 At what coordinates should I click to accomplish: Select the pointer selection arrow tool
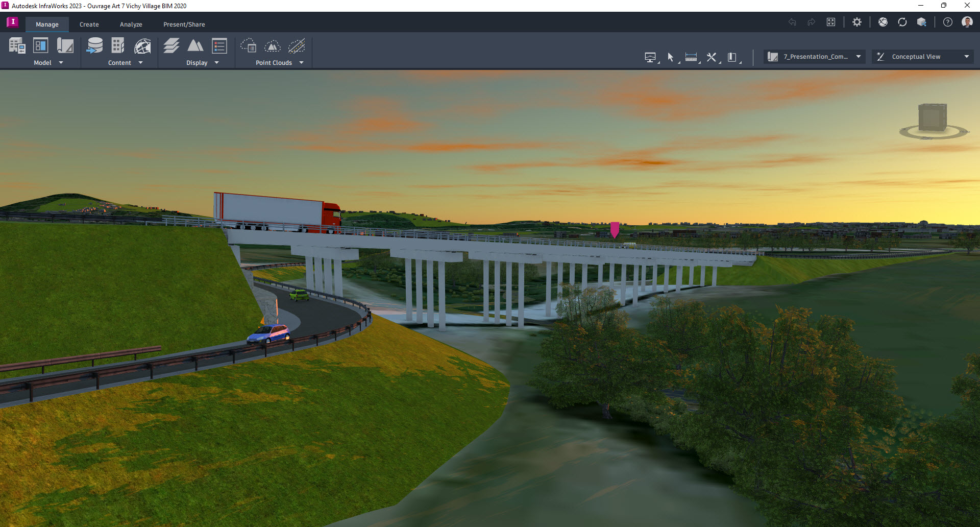click(671, 57)
